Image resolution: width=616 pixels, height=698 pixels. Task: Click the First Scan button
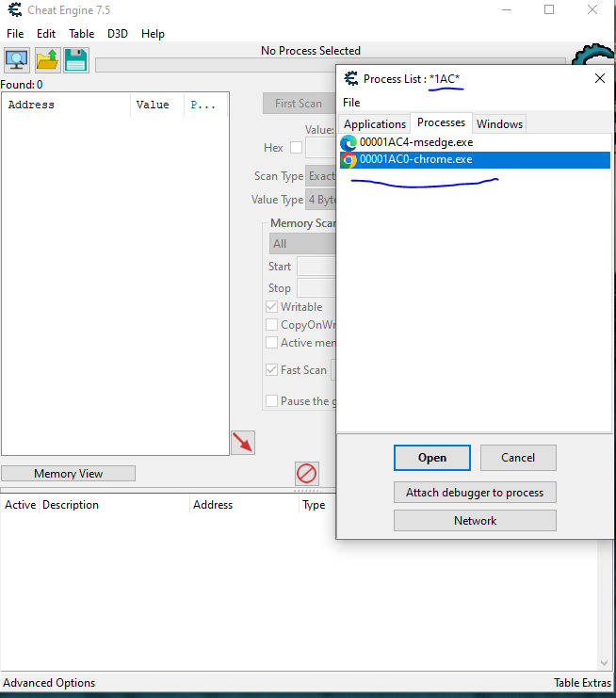[300, 104]
